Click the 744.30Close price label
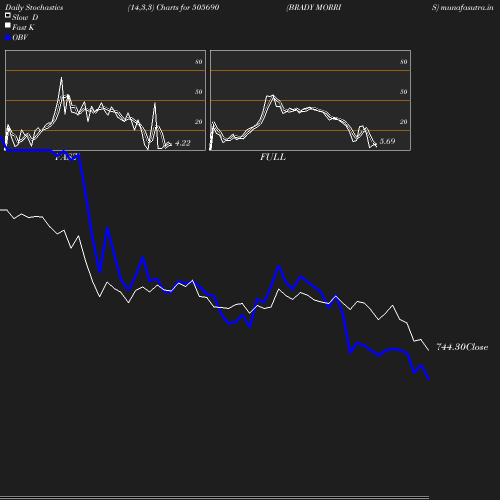 462,347
